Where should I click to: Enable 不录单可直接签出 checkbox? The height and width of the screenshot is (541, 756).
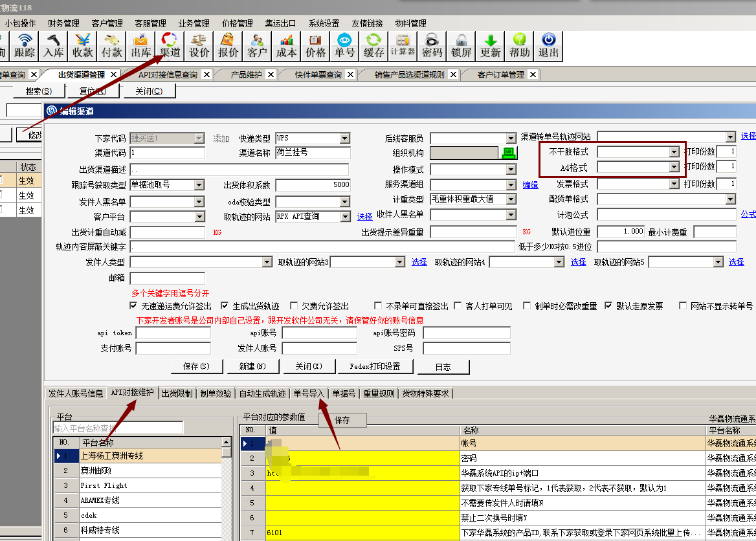tap(378, 305)
